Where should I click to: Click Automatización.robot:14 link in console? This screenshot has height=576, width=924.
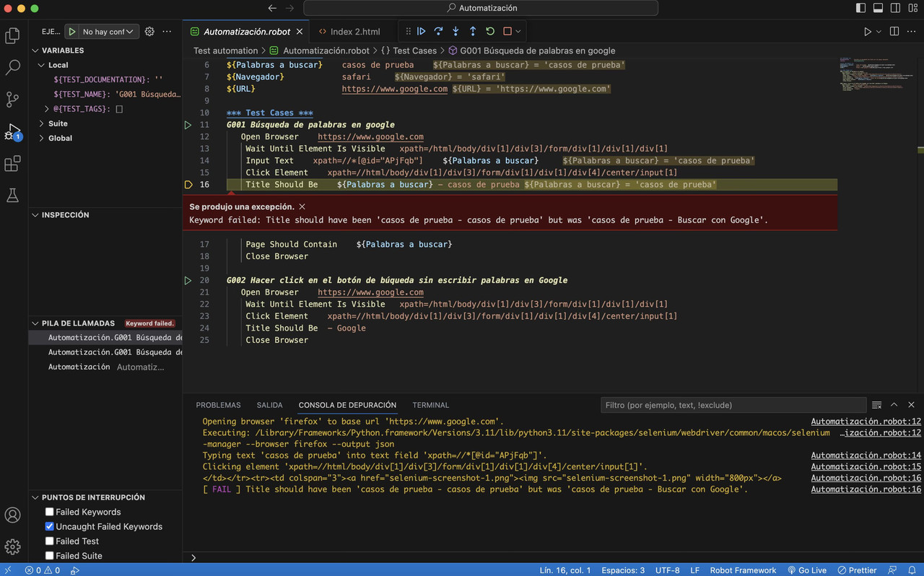(x=866, y=455)
